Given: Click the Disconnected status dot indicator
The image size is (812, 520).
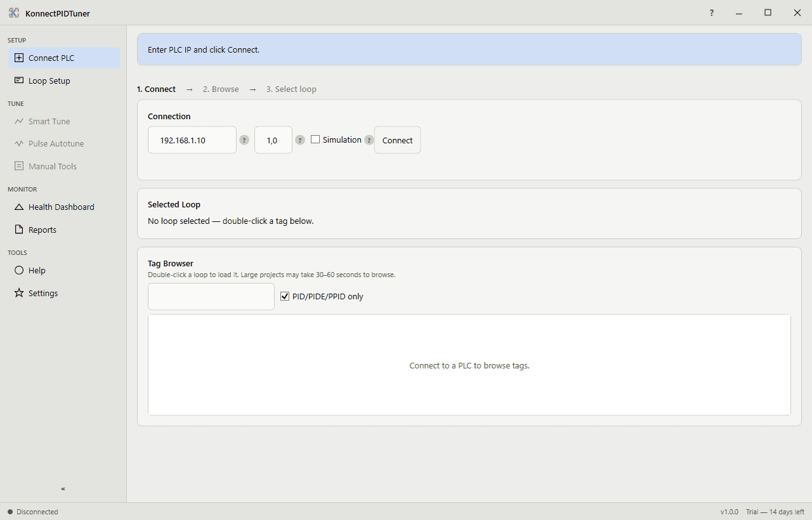Looking at the screenshot, I should pos(10,512).
